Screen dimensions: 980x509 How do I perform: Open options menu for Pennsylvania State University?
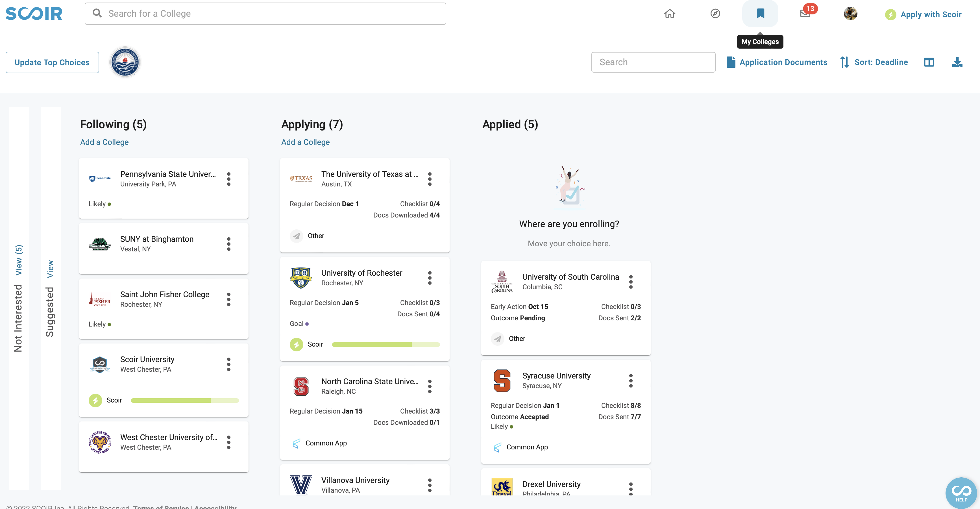click(229, 179)
